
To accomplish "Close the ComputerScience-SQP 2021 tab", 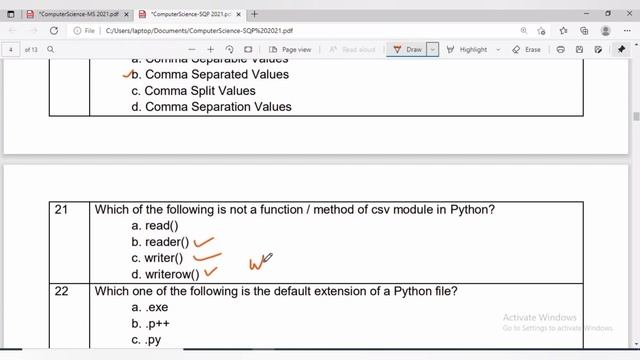I will coord(239,14).
